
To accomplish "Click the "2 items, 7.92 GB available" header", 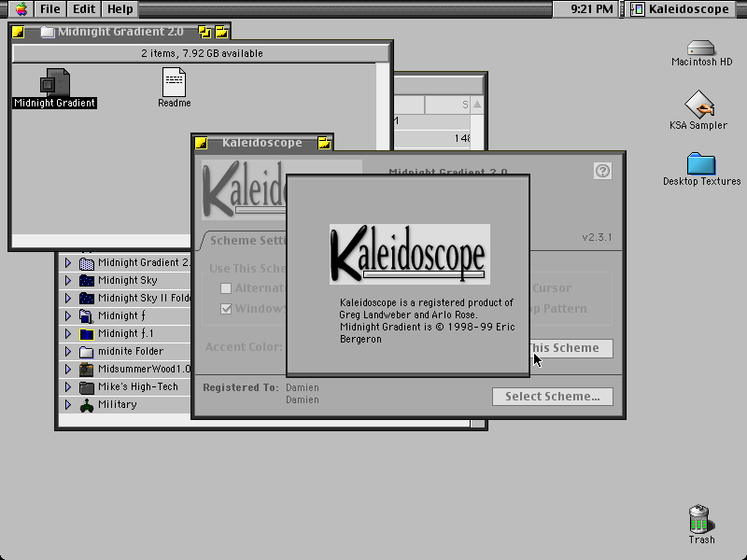I will tap(202, 53).
